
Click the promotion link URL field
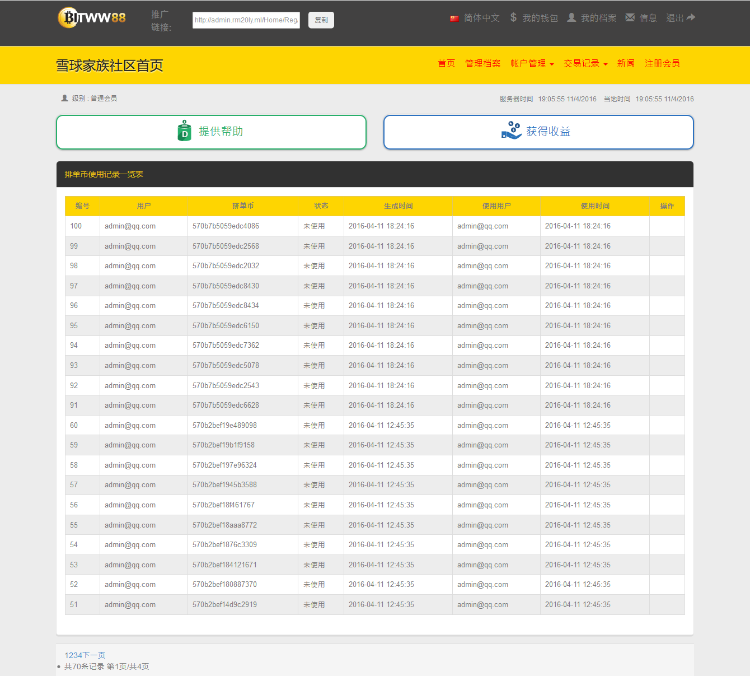[246, 20]
